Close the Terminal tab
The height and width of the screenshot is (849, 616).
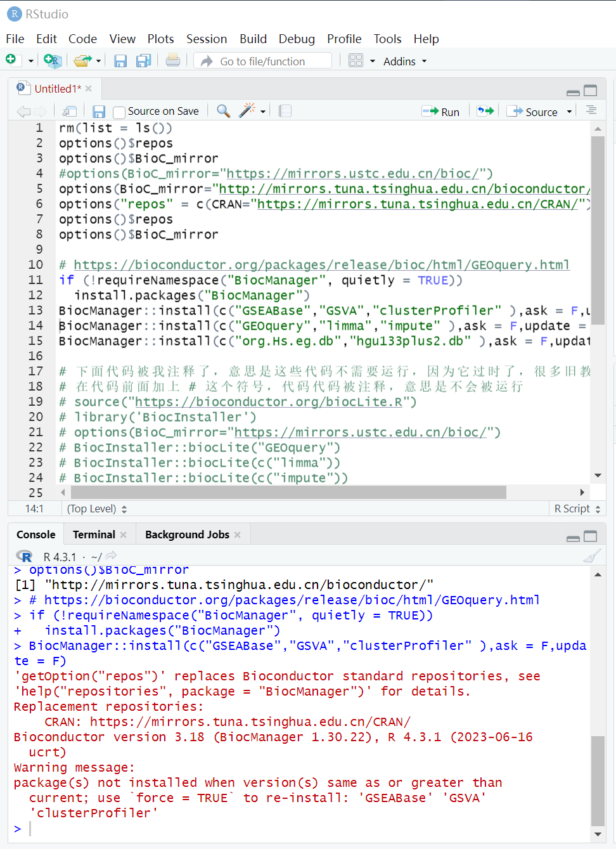coord(124,535)
